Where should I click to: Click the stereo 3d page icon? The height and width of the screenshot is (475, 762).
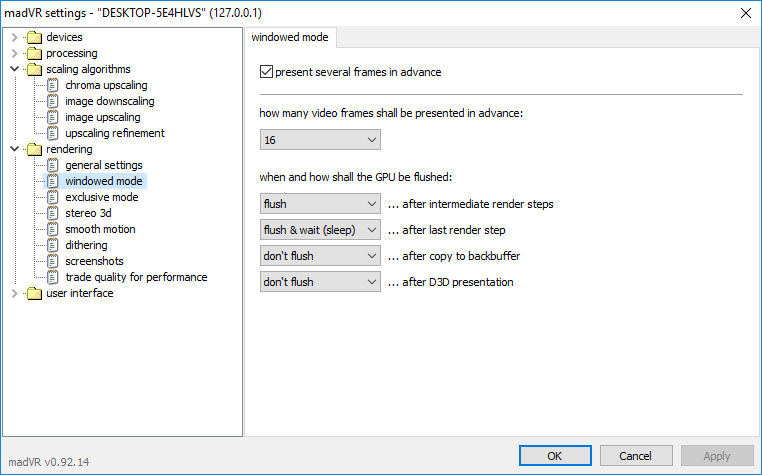[52, 213]
